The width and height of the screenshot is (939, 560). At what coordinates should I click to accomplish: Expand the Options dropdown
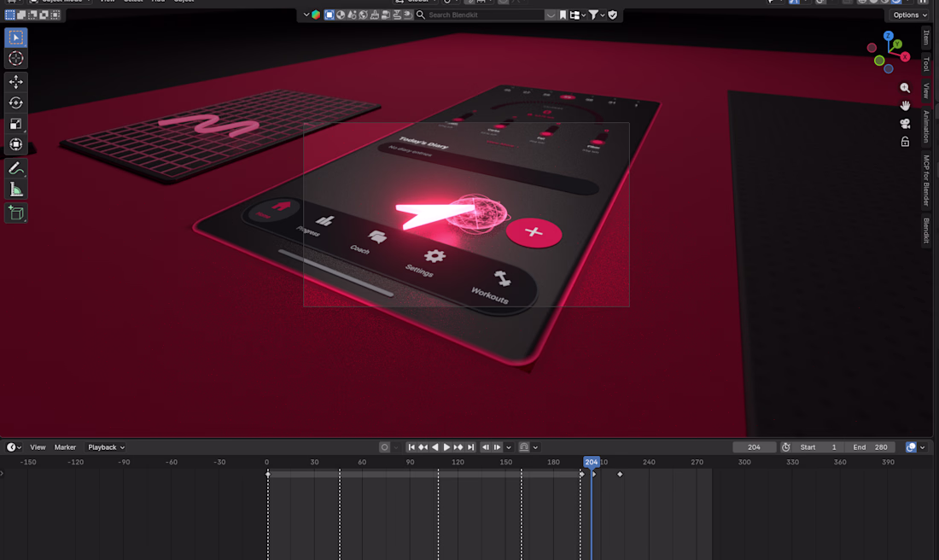[x=910, y=15]
